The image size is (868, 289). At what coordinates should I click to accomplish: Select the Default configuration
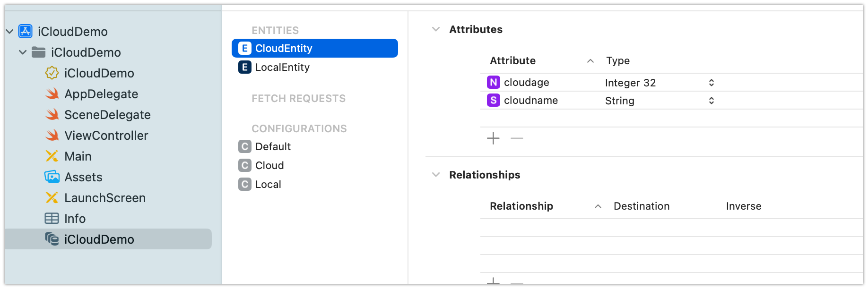tap(272, 147)
